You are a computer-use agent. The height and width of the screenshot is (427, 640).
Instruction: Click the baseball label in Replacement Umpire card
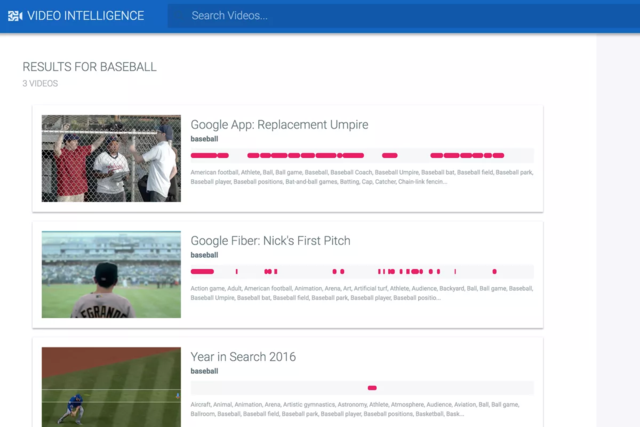(x=204, y=139)
